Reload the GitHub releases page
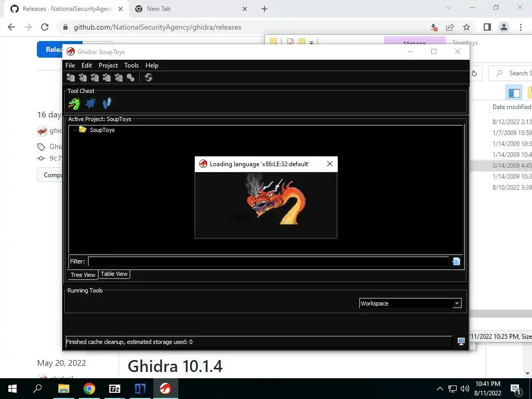532x399 pixels. pos(45,27)
